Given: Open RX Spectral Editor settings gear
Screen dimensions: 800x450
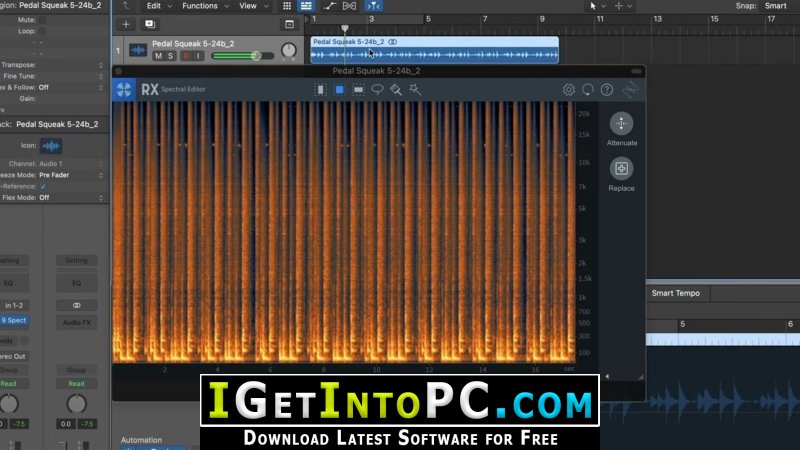Looking at the screenshot, I should (x=568, y=90).
